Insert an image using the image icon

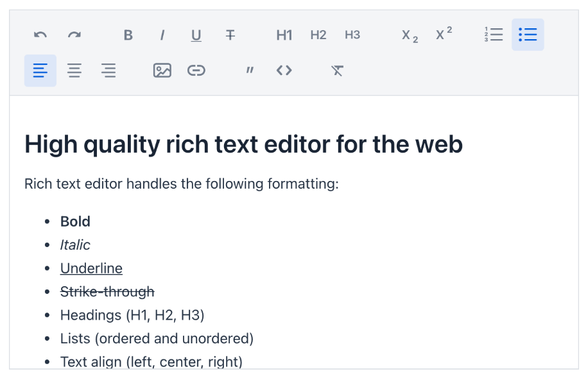click(x=162, y=71)
